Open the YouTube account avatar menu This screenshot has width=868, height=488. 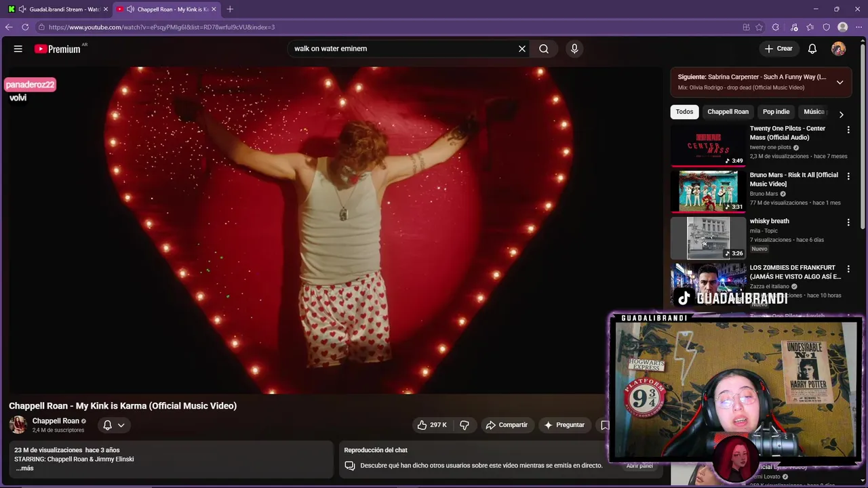(x=839, y=49)
